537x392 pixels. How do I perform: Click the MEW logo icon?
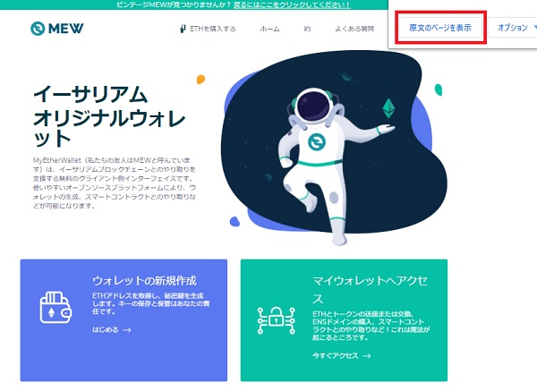coord(38,29)
